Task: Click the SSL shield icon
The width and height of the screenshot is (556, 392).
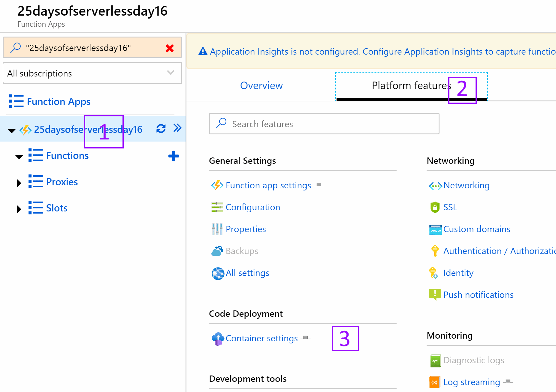Action: [x=435, y=207]
